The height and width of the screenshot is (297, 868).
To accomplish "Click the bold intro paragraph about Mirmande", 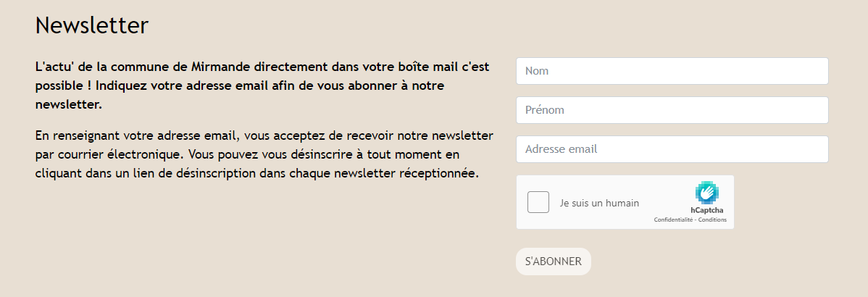I will (x=262, y=85).
